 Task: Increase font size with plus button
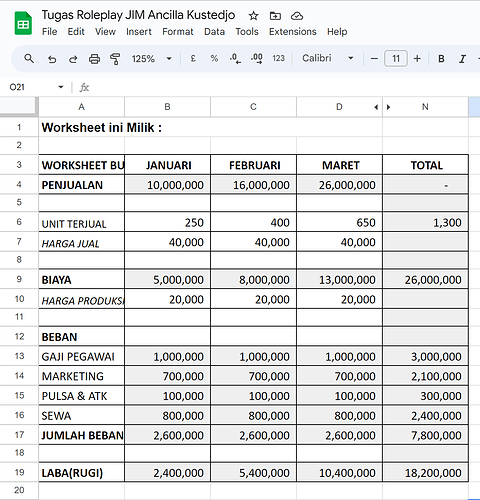coord(417,59)
